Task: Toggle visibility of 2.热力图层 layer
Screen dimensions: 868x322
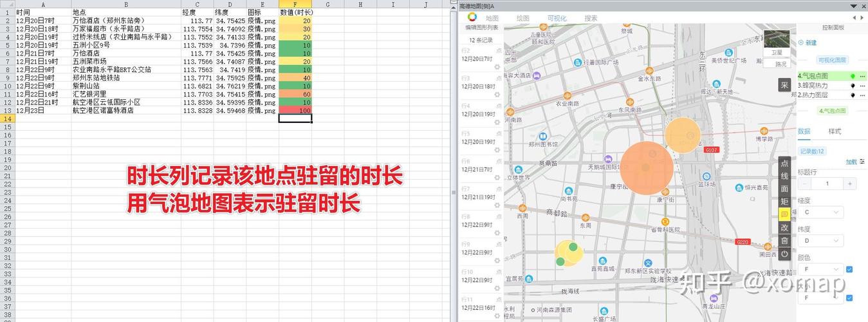Action: click(853, 95)
